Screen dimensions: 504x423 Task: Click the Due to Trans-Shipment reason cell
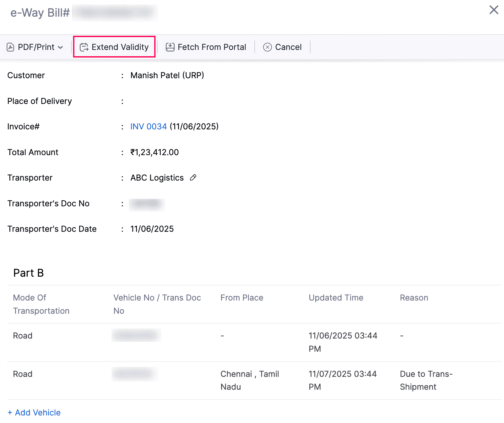426,380
